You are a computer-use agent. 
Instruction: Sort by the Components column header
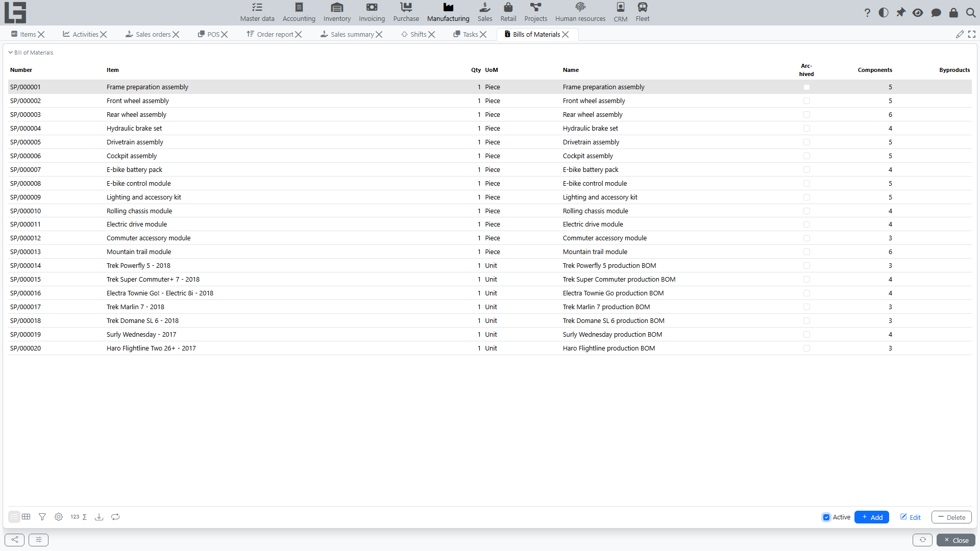tap(875, 70)
